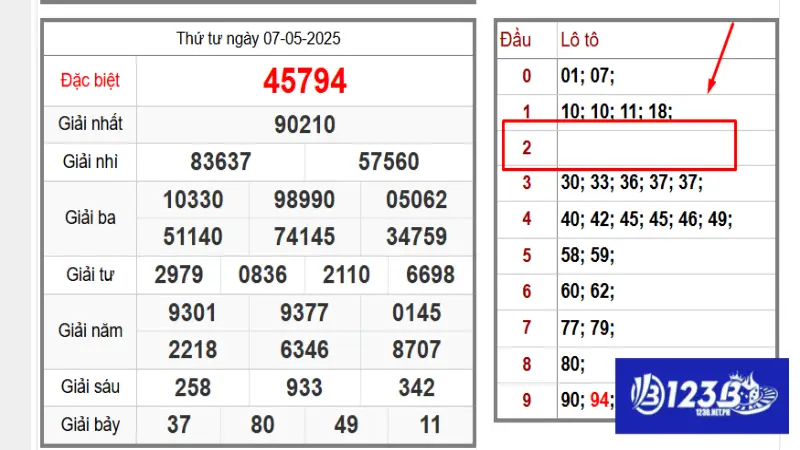
Task: Select seventh prize number 49
Action: coord(346,425)
